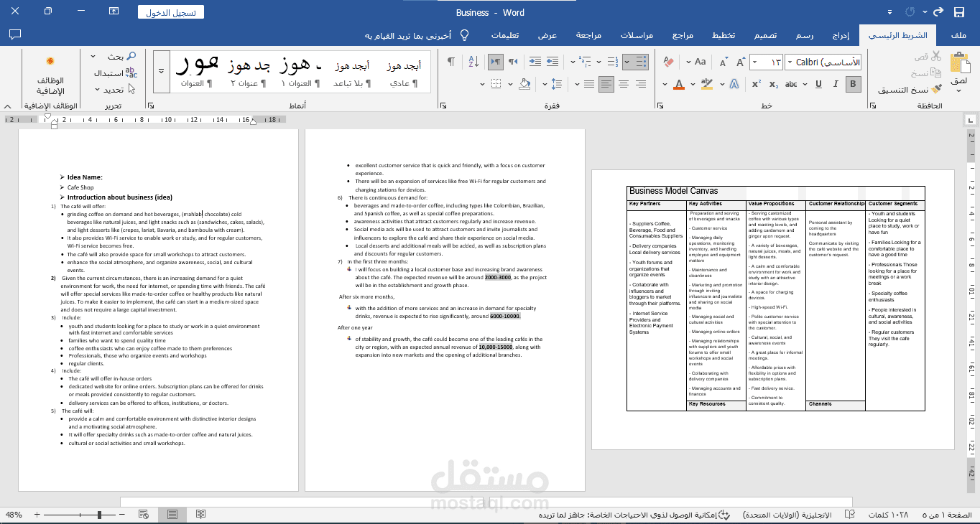Toggle subscript (x₂) formatting

click(x=773, y=84)
